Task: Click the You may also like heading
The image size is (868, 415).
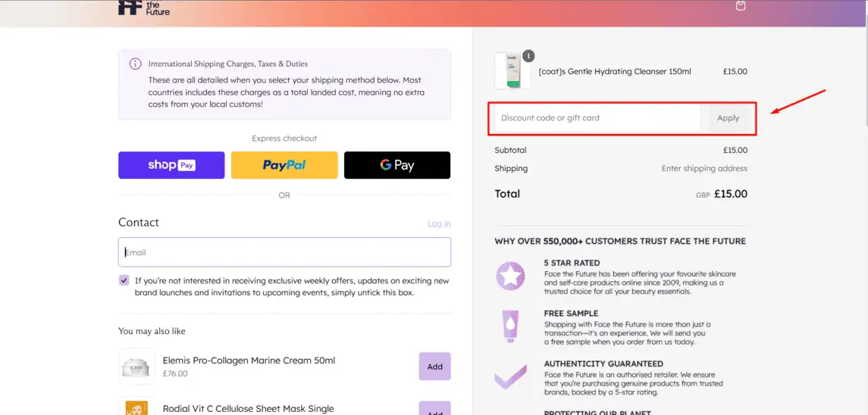Action: (152, 331)
